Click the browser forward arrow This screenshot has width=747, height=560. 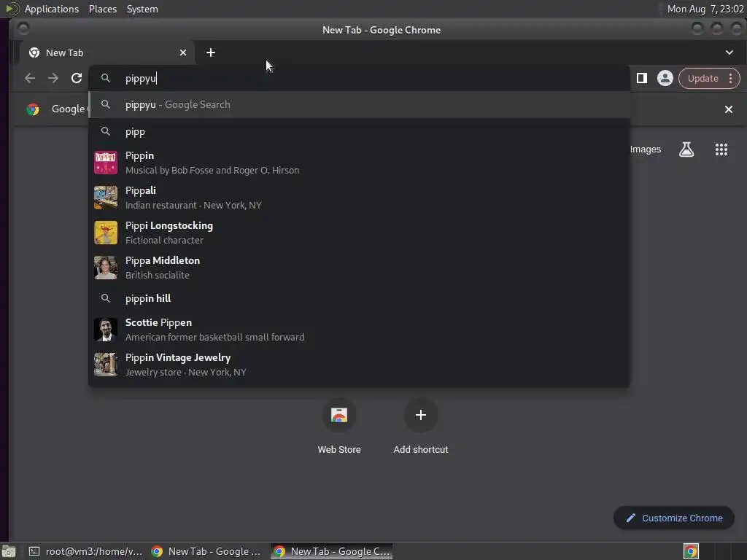tap(53, 78)
